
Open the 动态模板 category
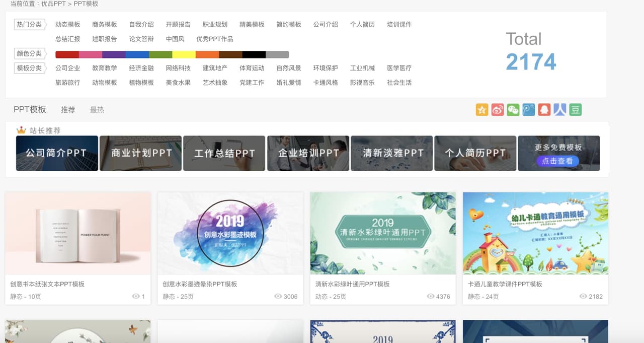click(x=68, y=24)
